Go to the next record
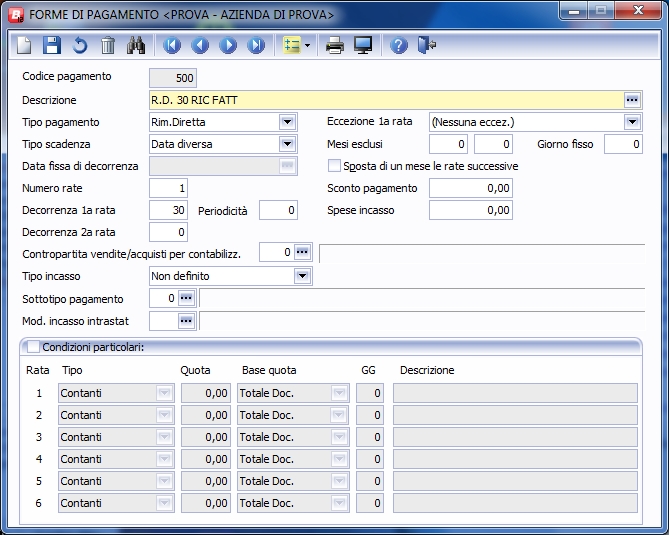The height and width of the screenshot is (535, 669). [228, 45]
